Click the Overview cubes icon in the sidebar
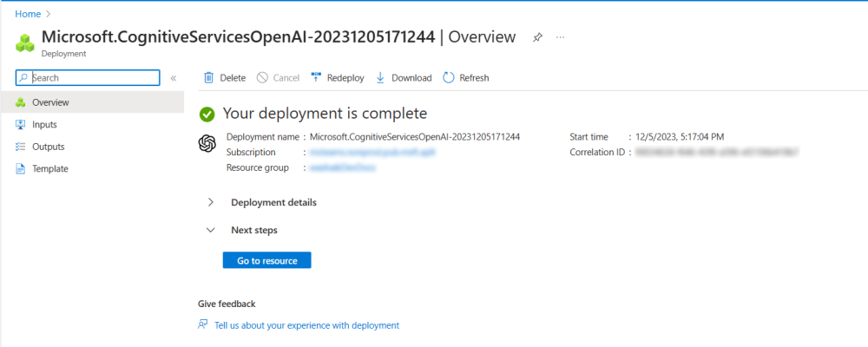868x347 pixels. click(21, 102)
